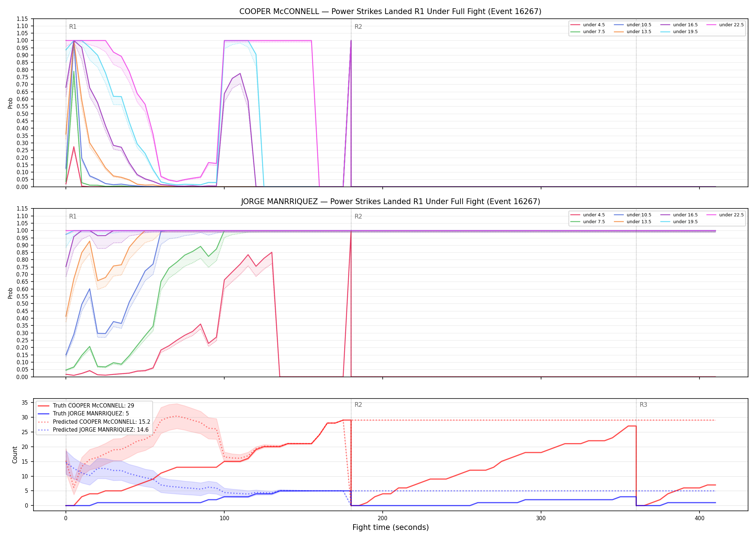Click the R2 round marker in Manrriquez chart
The height and width of the screenshot is (540, 756).
(358, 216)
